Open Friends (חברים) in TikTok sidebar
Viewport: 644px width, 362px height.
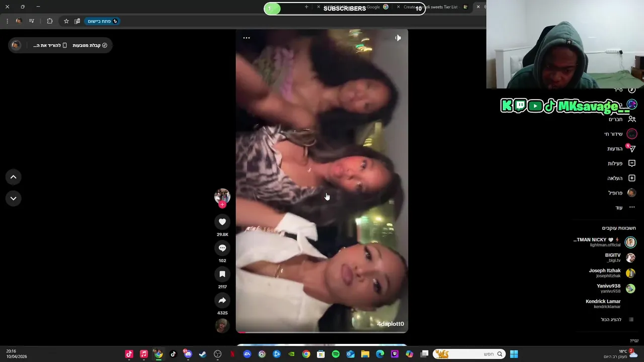click(x=622, y=119)
